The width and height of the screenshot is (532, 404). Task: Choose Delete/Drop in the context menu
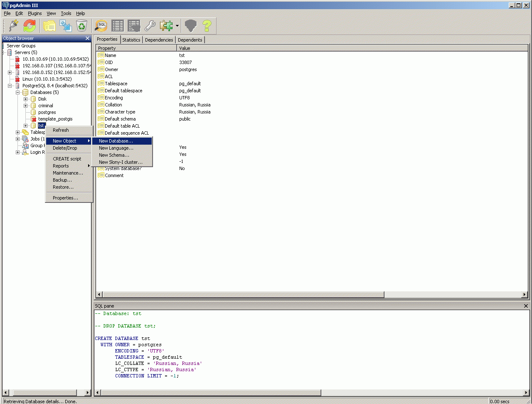pos(69,148)
